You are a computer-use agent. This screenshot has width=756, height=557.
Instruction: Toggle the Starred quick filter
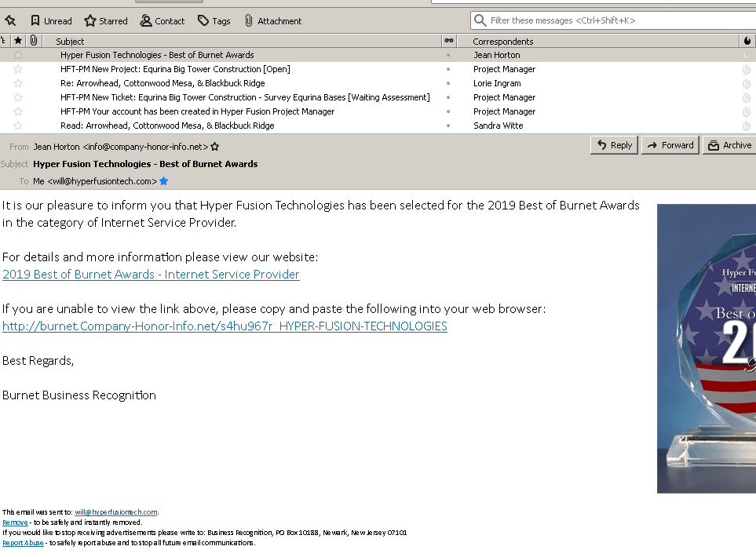pos(106,20)
